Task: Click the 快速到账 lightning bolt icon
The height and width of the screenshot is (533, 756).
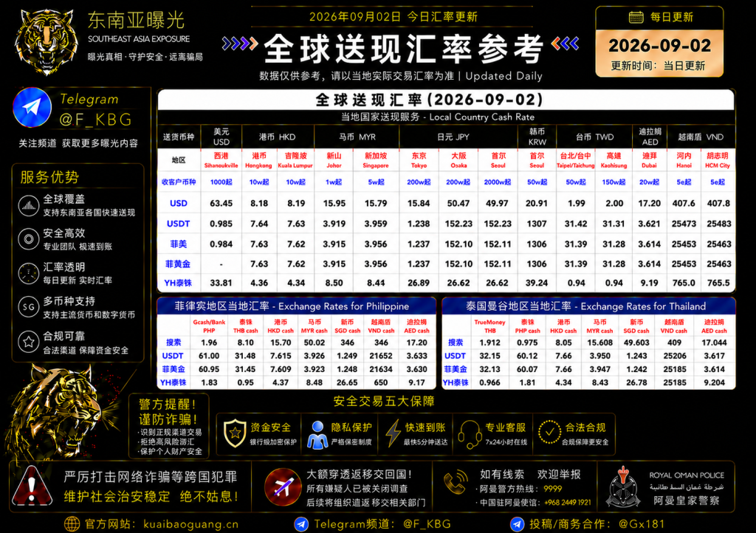Action: pos(393,433)
